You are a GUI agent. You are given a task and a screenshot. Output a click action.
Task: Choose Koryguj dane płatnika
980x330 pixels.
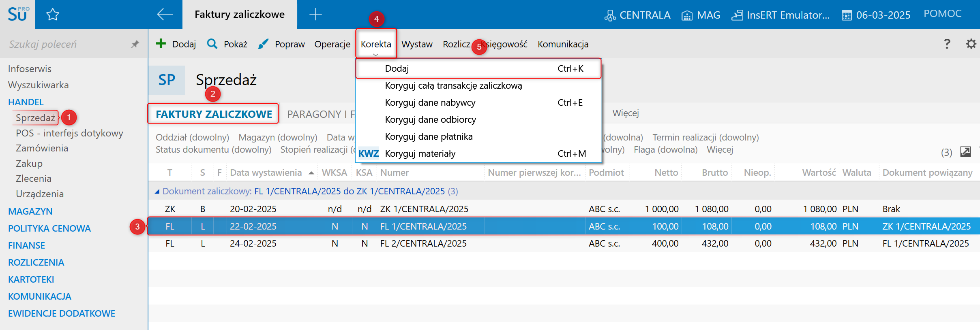pyautogui.click(x=478, y=136)
